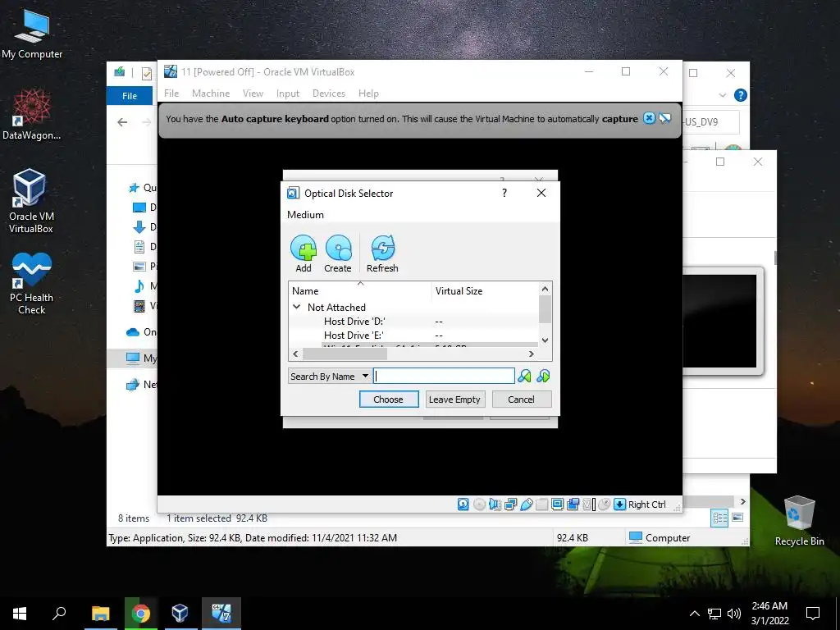Viewport: 840px width, 630px height.
Task: Click the hard disk activity status icon
Action: point(463,504)
